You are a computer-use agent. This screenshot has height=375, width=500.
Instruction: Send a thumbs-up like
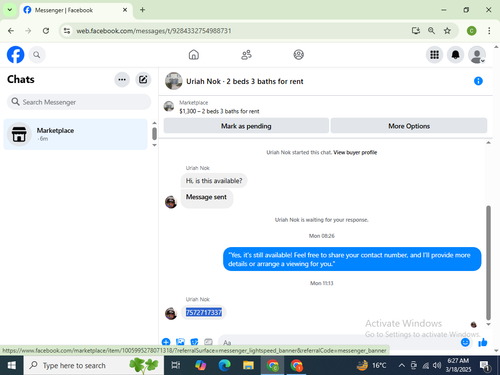point(483,342)
